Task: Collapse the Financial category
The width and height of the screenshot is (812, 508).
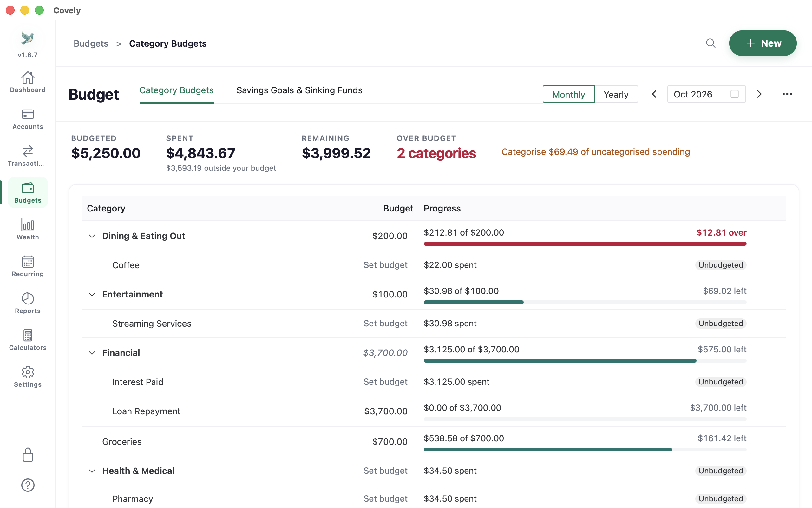Action: 92,353
